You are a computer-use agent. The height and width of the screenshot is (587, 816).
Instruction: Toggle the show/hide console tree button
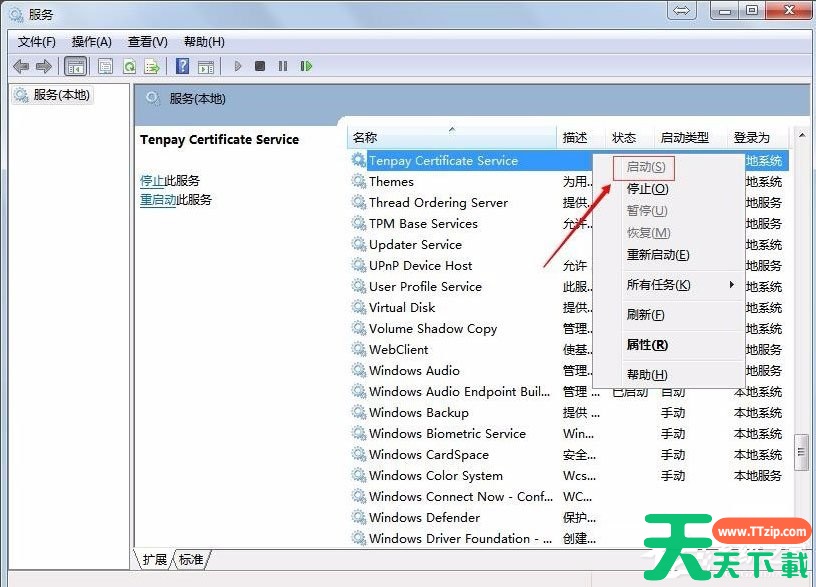(x=74, y=66)
